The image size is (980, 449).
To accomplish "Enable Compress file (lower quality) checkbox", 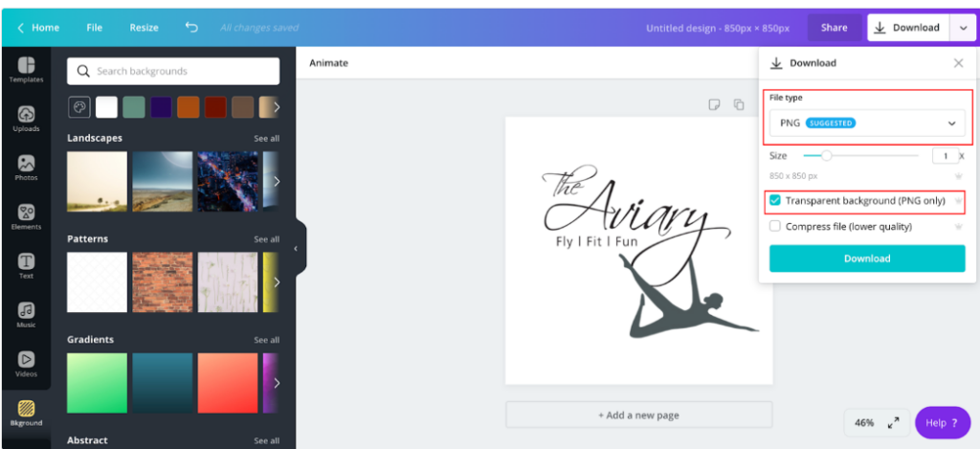I will click(x=775, y=226).
